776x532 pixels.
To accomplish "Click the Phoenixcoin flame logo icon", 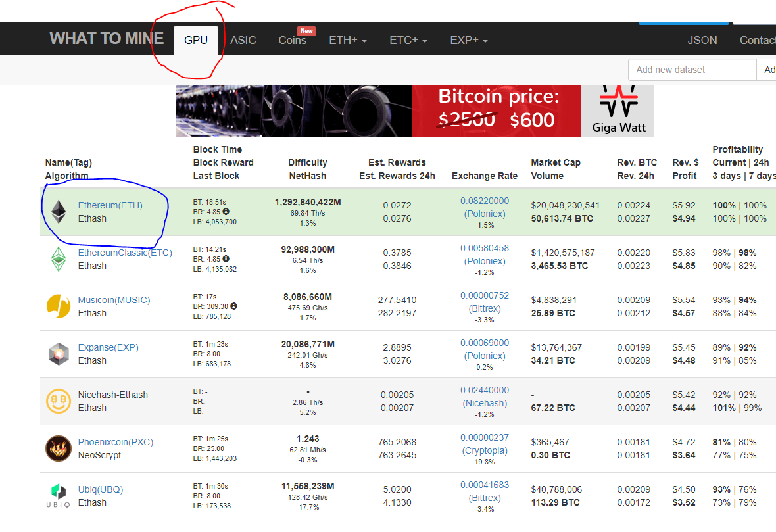I will click(59, 448).
